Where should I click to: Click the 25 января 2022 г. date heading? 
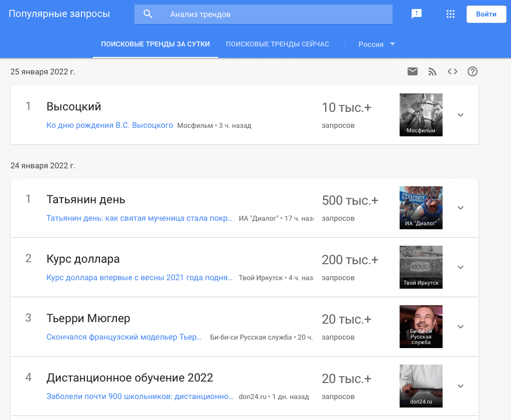pyautogui.click(x=43, y=72)
